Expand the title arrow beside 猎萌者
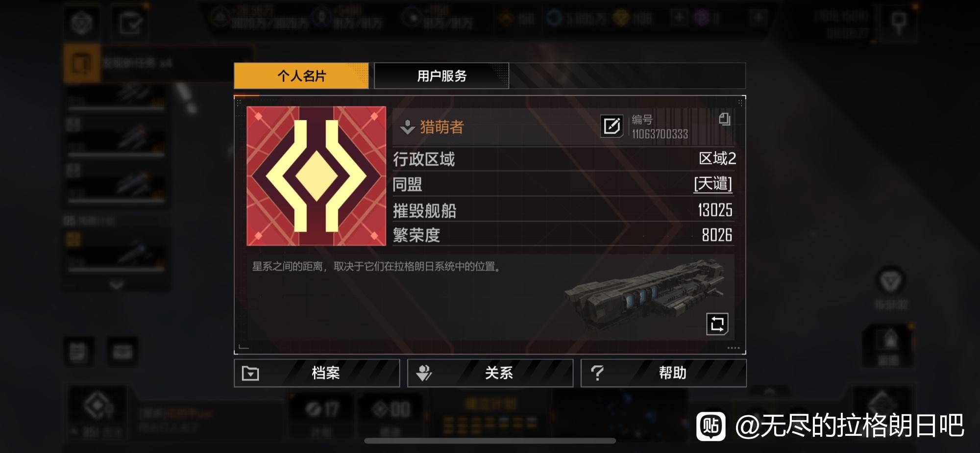 (407, 127)
